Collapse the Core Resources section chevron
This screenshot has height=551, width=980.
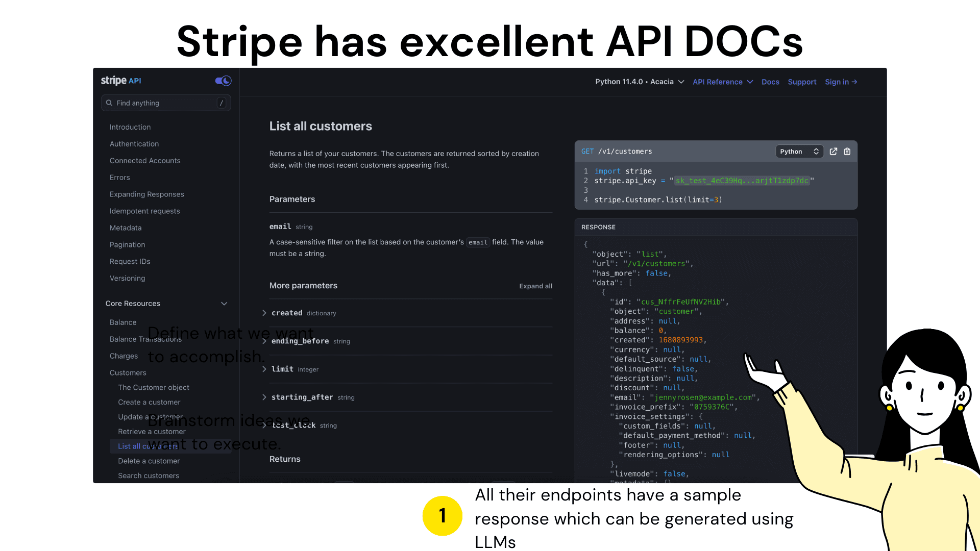(x=224, y=304)
